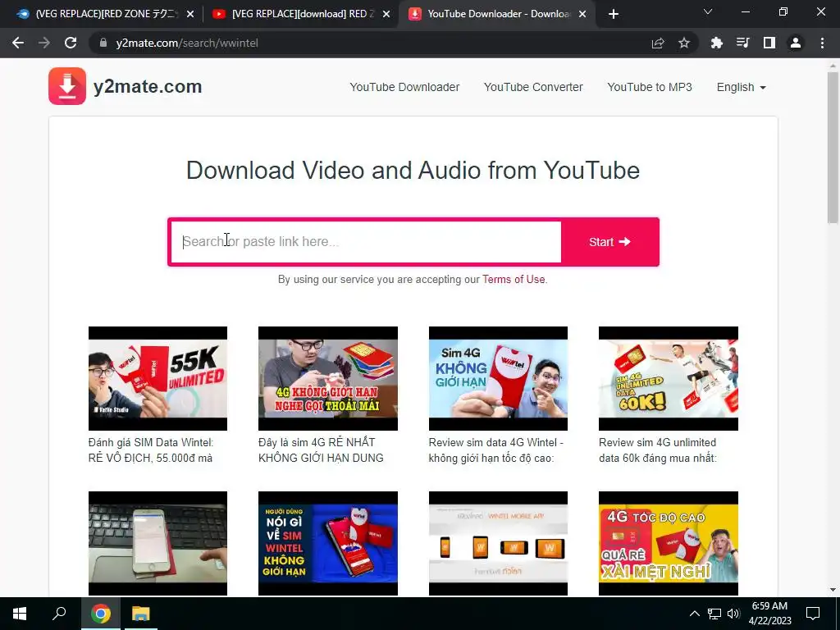Open the Chrome three-dot menu

click(x=822, y=43)
